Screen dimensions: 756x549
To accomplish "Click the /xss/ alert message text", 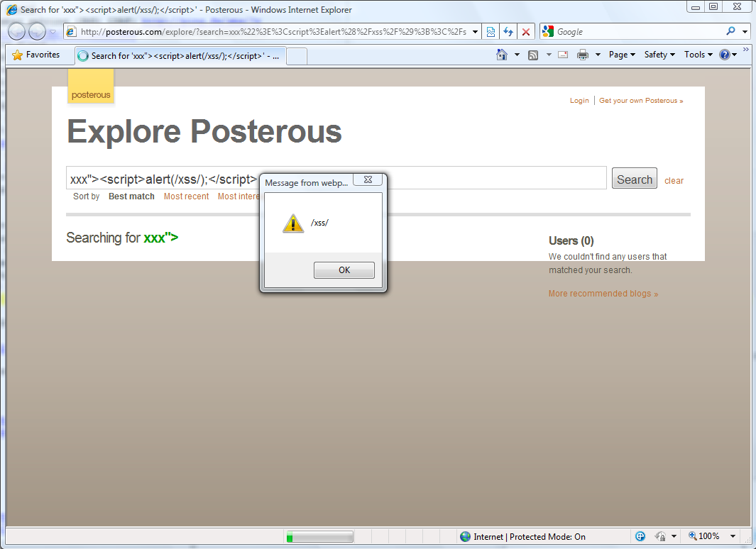I will click(319, 223).
